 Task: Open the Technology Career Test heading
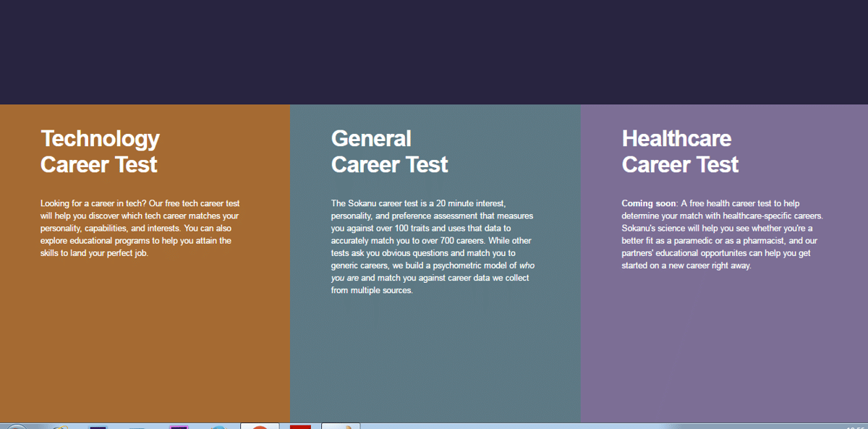click(100, 151)
